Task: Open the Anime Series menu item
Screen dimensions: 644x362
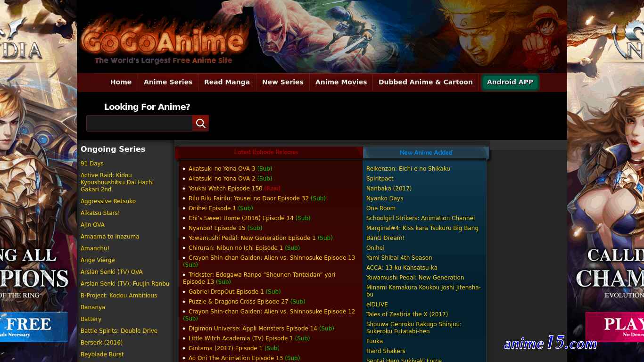Action: click(x=168, y=82)
